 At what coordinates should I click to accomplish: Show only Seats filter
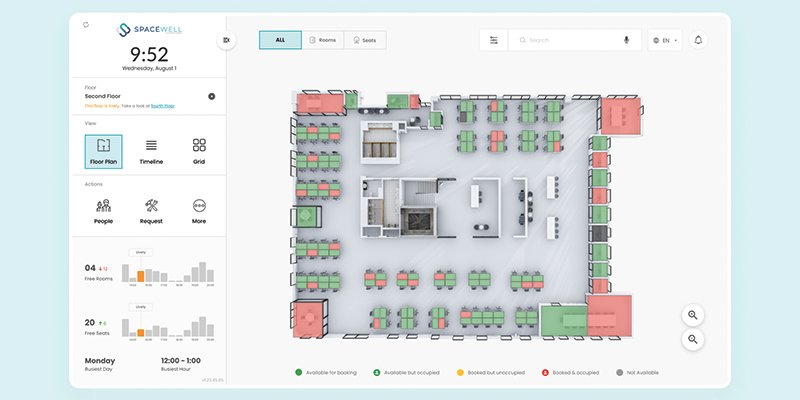tap(365, 40)
